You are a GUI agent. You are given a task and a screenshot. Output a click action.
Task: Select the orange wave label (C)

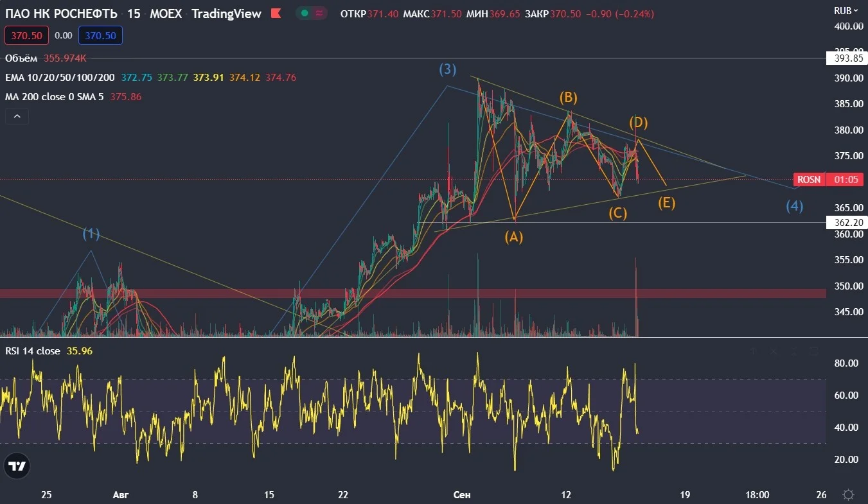tap(618, 213)
